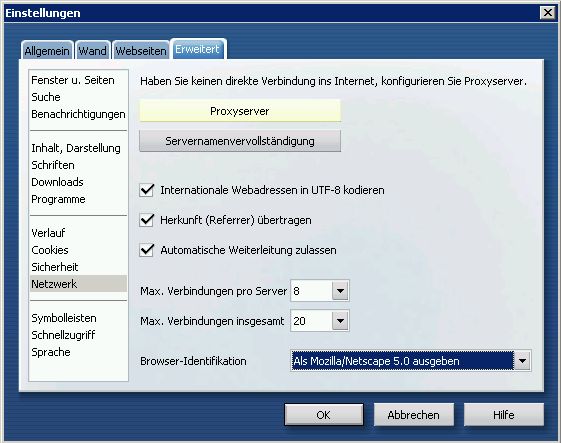The image size is (561, 443).
Task: Disable Automatische Weiterleitung zulassen checkbox
Action: tap(147, 250)
